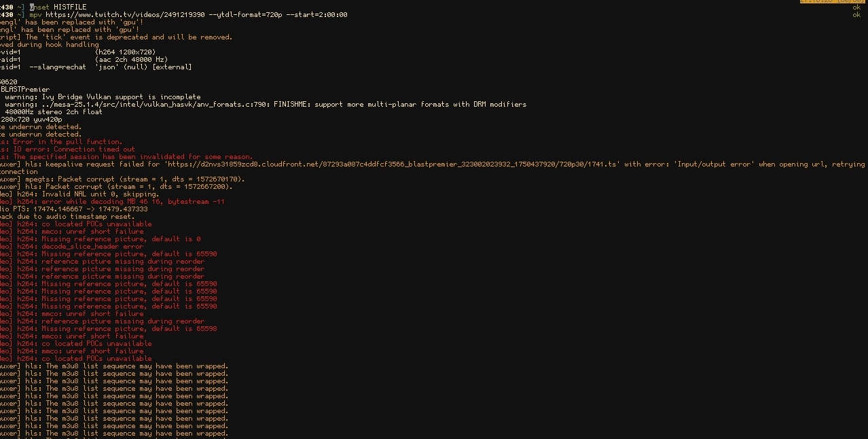This screenshot has height=439, width=868.
Task: Click the 'decode_slice_header error' line
Action: click(72, 247)
